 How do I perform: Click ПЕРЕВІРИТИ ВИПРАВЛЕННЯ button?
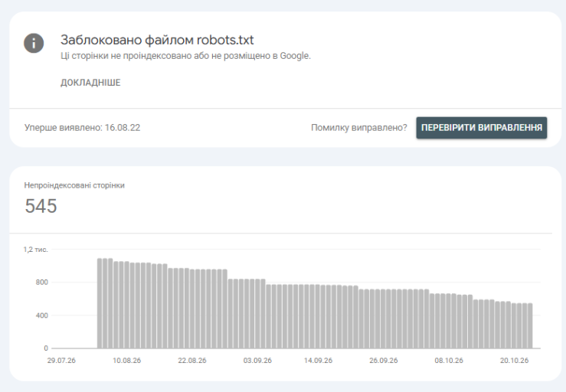pyautogui.click(x=482, y=128)
